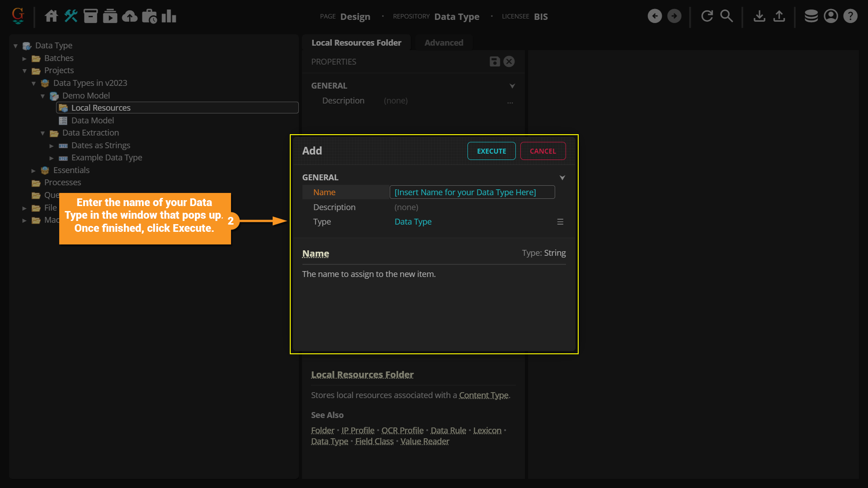
Task: Open the Type dropdown list icon
Action: point(560,222)
